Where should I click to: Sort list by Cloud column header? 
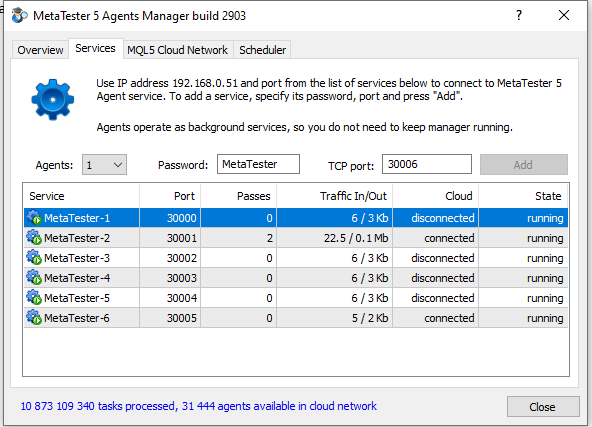pyautogui.click(x=435, y=196)
